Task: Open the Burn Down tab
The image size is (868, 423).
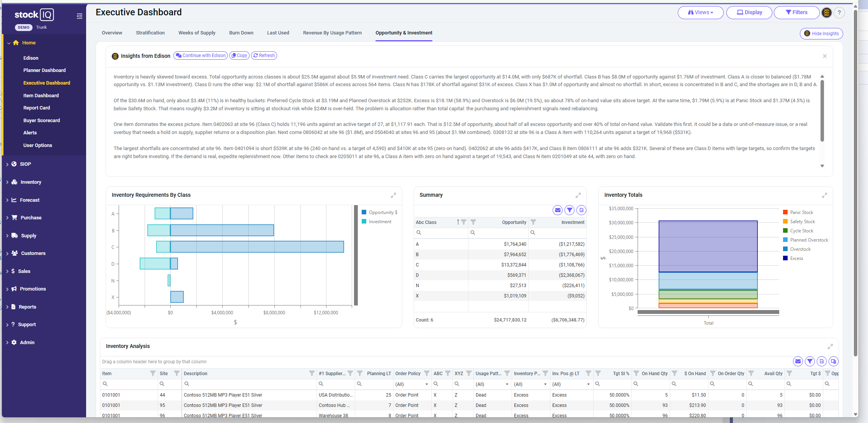Action: point(241,33)
